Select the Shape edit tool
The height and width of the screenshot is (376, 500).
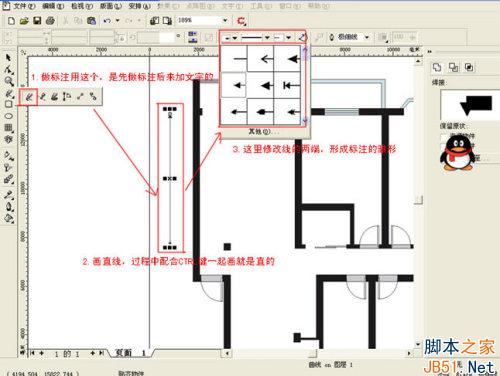9,70
